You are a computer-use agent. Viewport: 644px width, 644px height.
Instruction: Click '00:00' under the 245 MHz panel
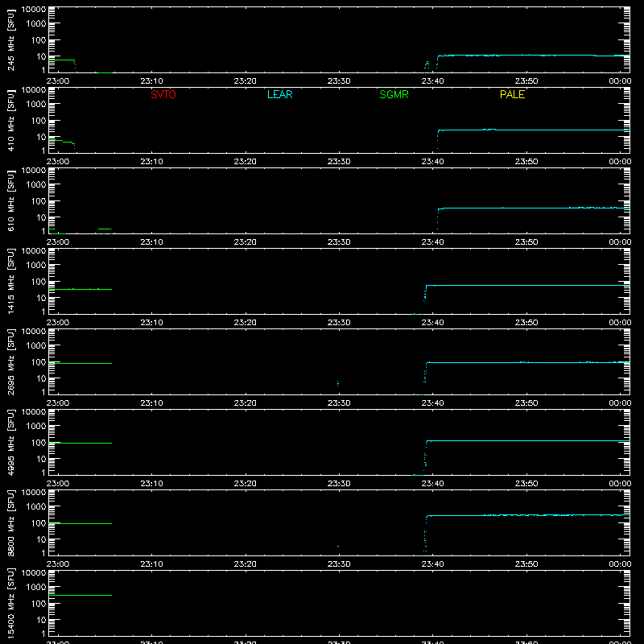pos(620,81)
